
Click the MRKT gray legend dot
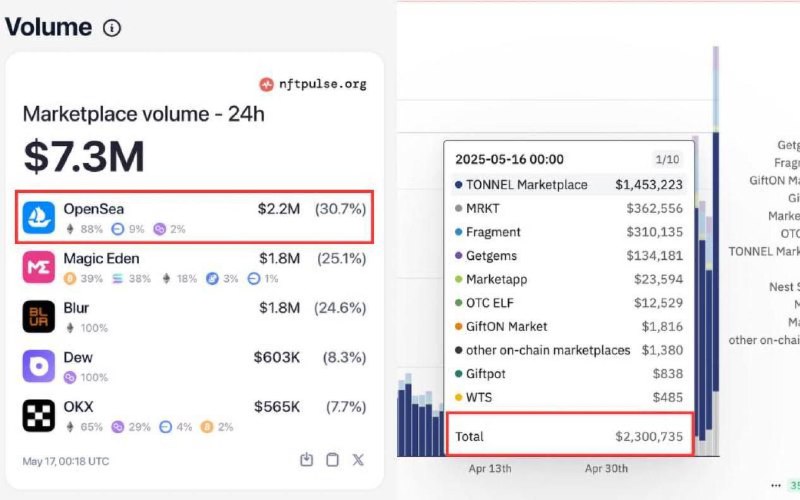coord(458,208)
